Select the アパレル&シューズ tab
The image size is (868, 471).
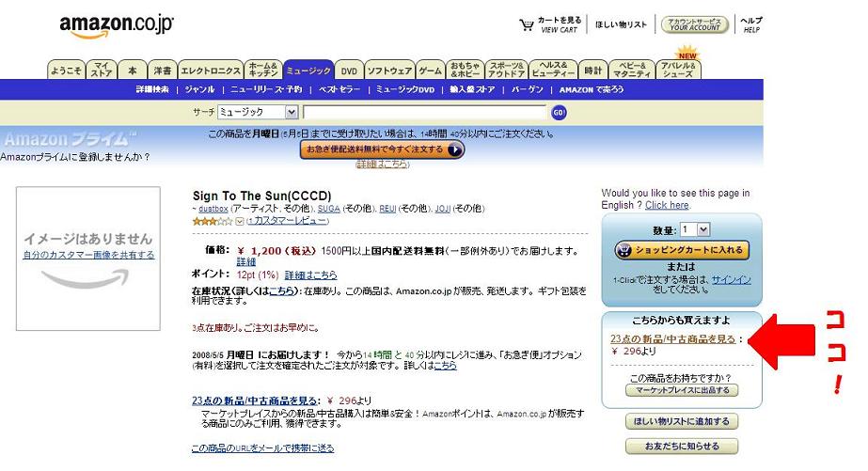coord(678,71)
